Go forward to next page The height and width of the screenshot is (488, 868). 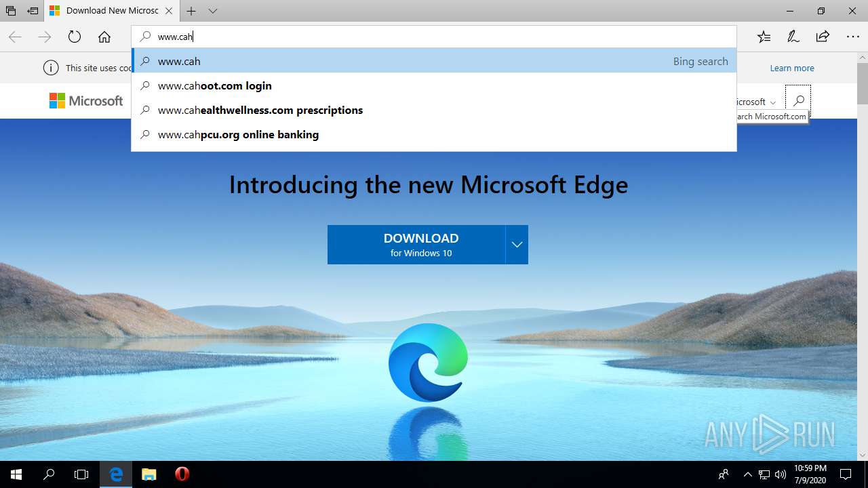click(x=45, y=37)
